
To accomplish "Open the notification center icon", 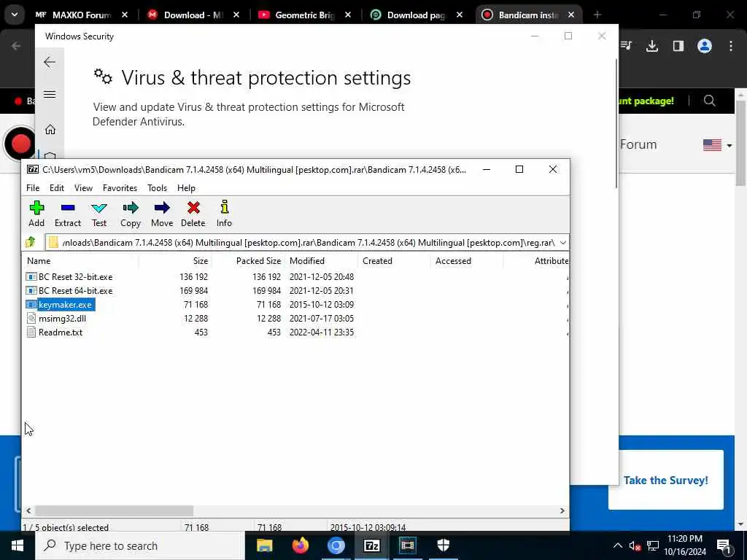I will point(724,545).
